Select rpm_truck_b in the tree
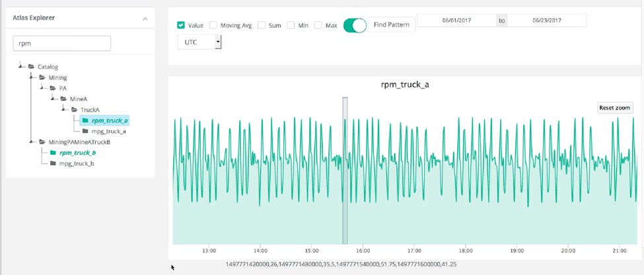644x275 pixels. pyautogui.click(x=78, y=153)
